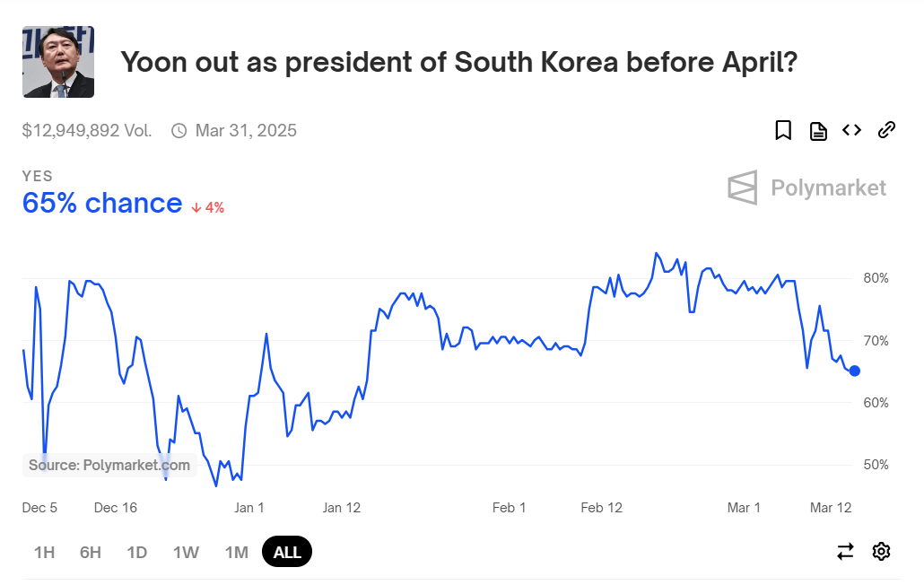
Task: Click the swap arrows chart icon
Action: [845, 551]
